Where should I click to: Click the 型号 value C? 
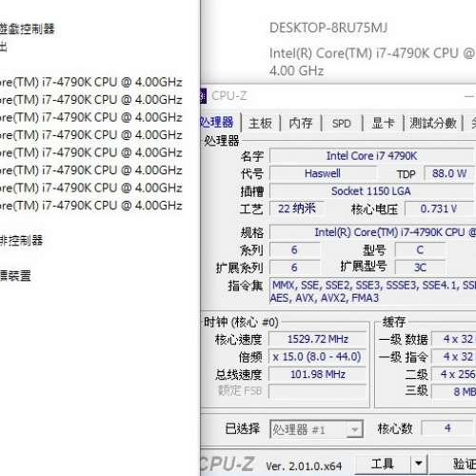pos(420,250)
